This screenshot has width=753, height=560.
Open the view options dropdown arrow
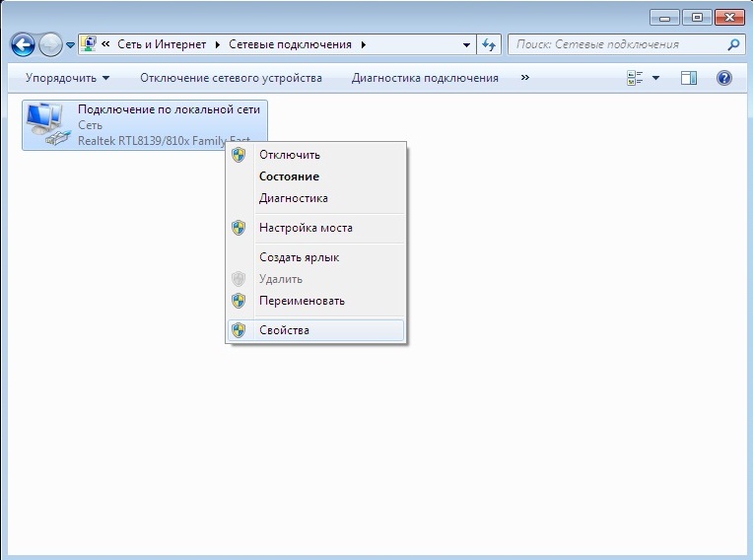[x=656, y=78]
